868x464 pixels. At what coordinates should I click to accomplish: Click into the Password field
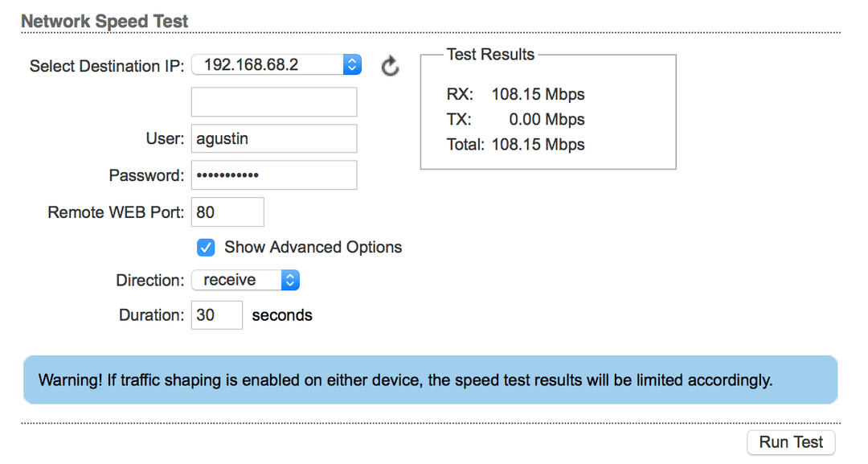pyautogui.click(x=274, y=175)
